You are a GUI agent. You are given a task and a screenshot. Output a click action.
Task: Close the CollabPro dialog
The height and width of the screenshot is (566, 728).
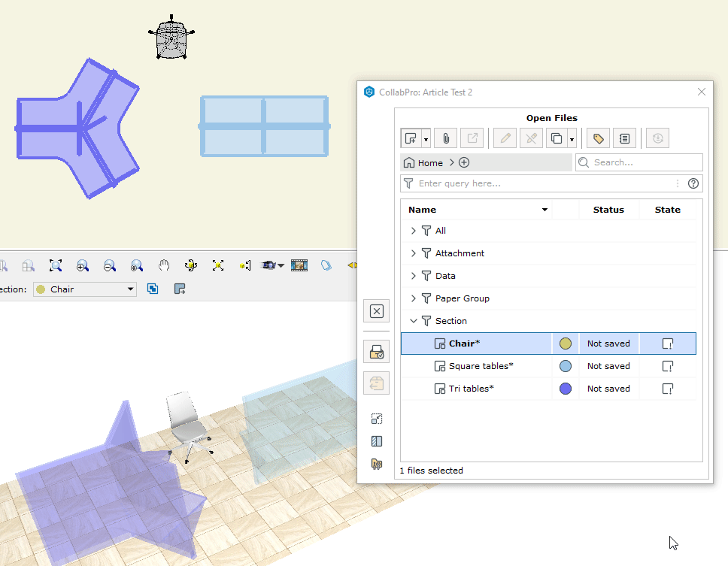(x=702, y=92)
